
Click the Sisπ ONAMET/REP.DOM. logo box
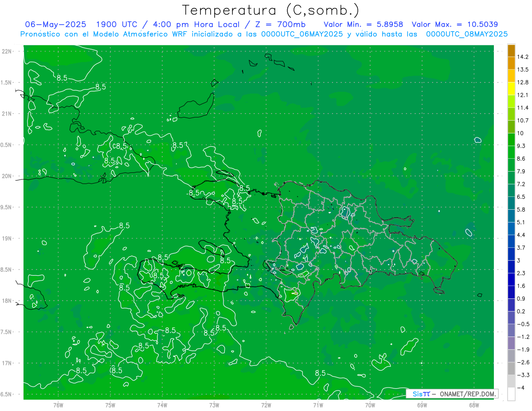452,393
